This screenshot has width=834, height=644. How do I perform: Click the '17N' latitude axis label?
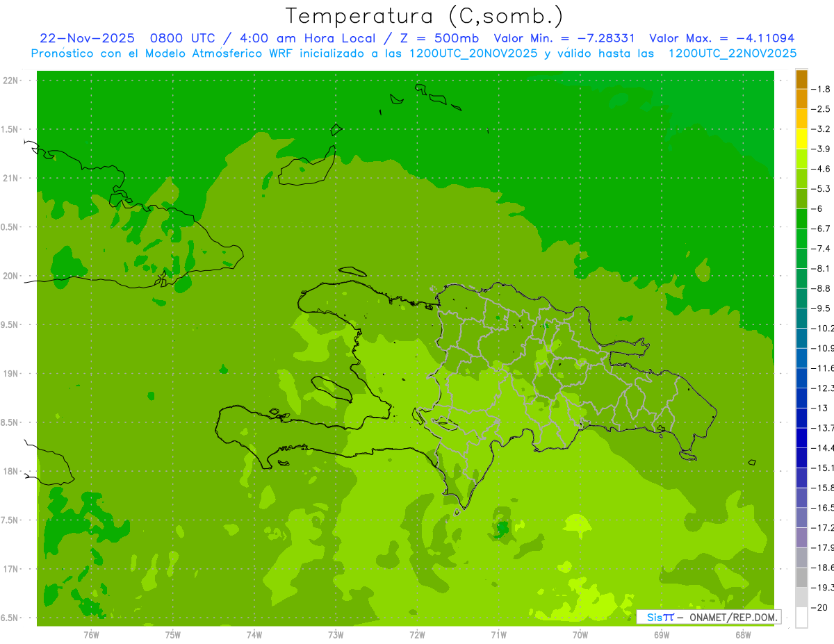[11, 569]
